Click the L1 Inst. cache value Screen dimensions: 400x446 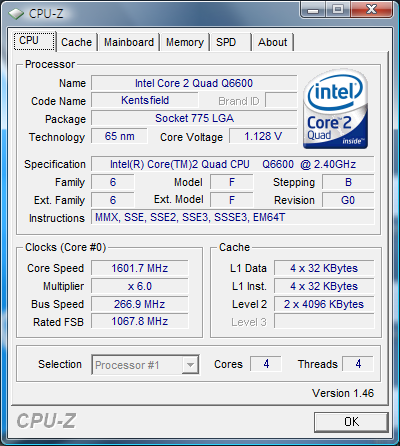tap(324, 286)
